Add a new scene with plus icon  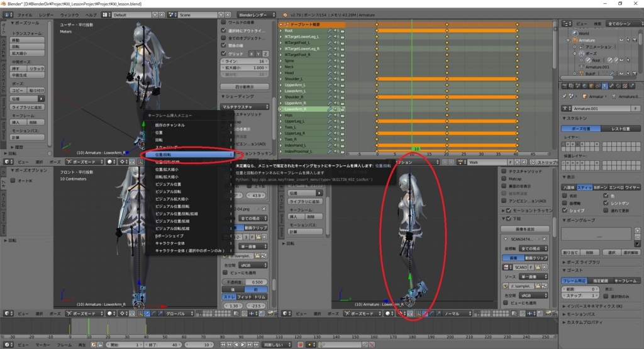coord(221,15)
